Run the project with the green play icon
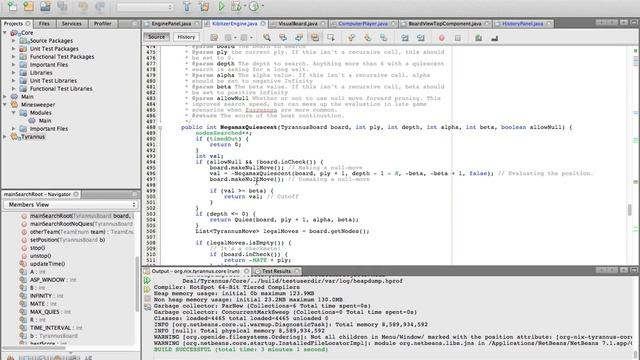Image resolution: width=640 pixels, height=360 pixels. coord(221,6)
